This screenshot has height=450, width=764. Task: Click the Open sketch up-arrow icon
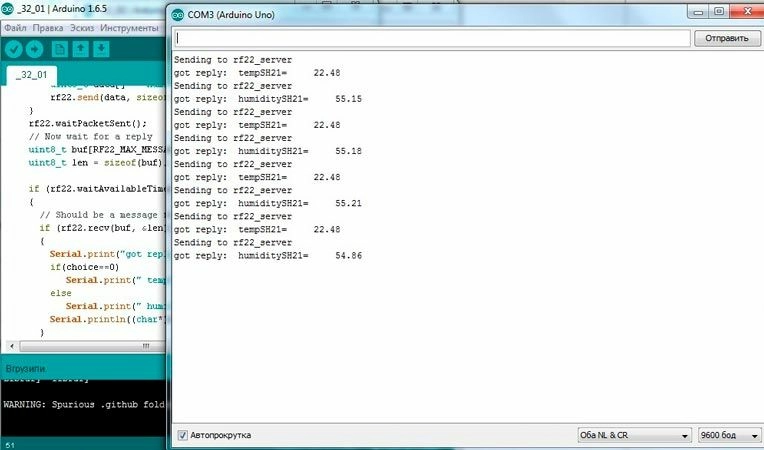(80, 49)
